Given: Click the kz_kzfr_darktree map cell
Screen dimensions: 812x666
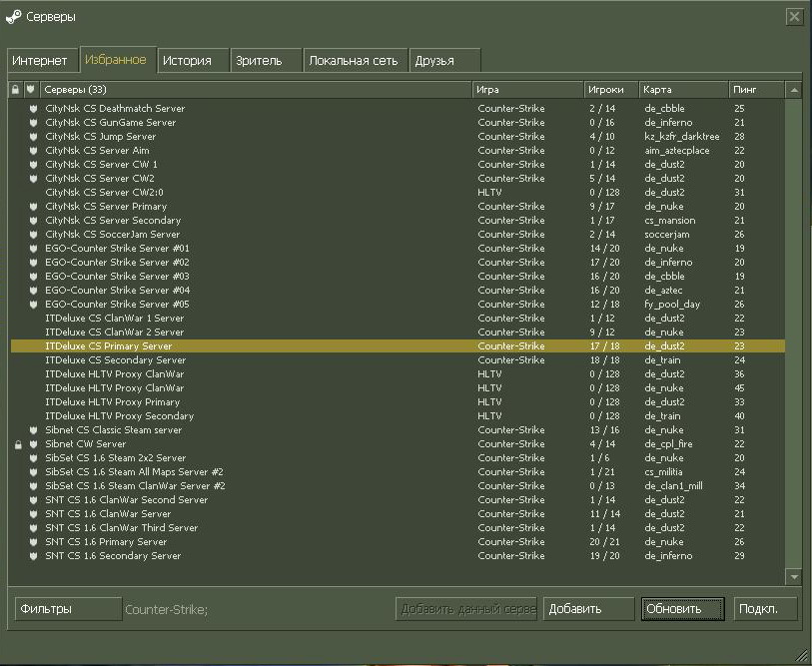Looking at the screenshot, I should click(x=682, y=137).
